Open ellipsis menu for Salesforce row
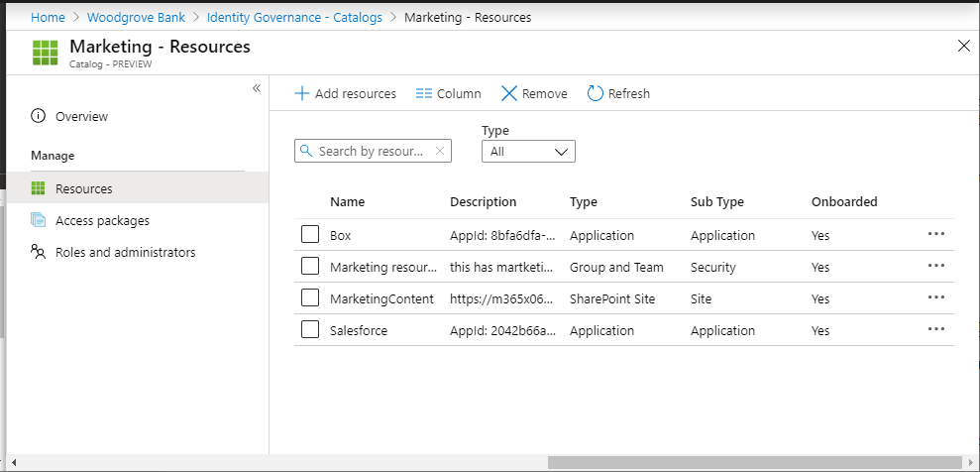The width and height of the screenshot is (980, 472). click(935, 330)
